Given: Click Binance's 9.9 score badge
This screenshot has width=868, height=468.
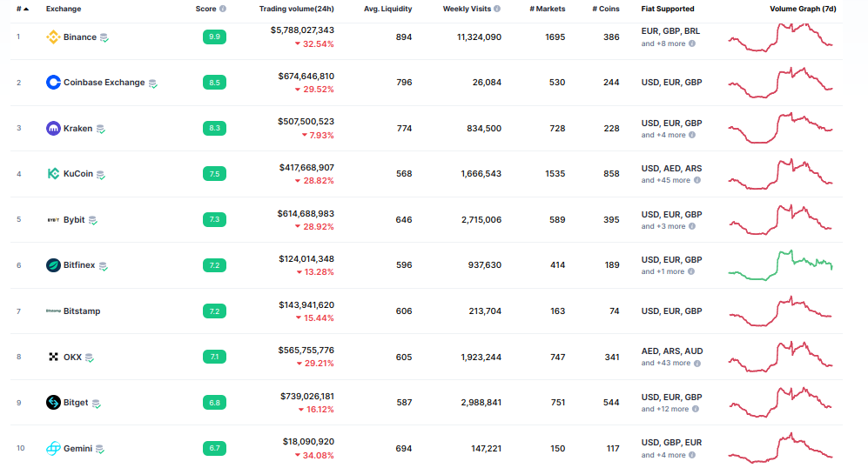Looking at the screenshot, I should tap(214, 37).
